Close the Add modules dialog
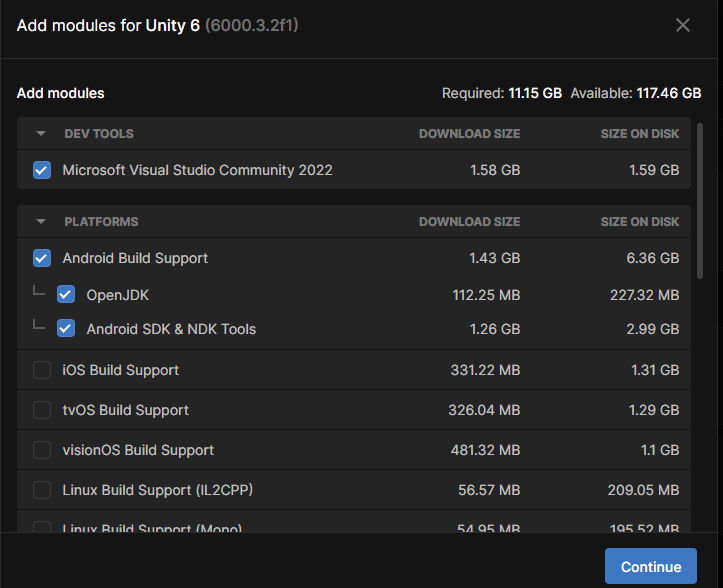The image size is (723, 588). pyautogui.click(x=683, y=25)
